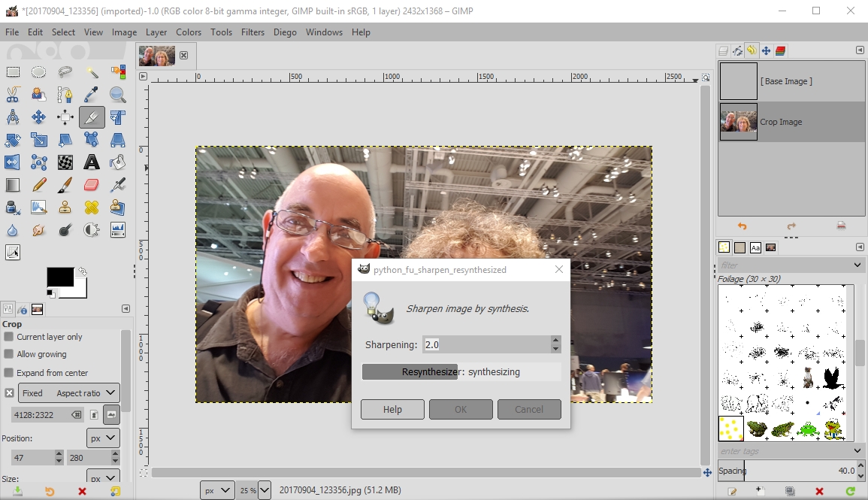The image size is (868, 500).
Task: Clear the 4128:2322 aspect ratio field
Action: pyautogui.click(x=77, y=415)
